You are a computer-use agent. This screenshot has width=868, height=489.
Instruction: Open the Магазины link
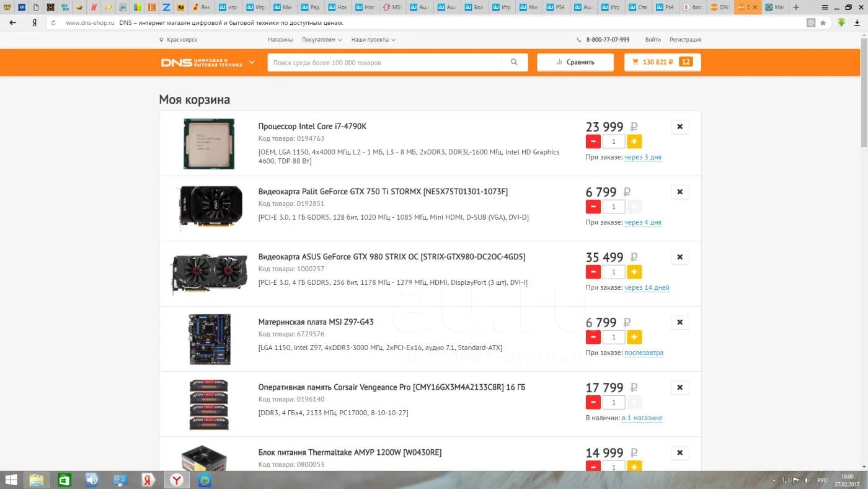[280, 40]
